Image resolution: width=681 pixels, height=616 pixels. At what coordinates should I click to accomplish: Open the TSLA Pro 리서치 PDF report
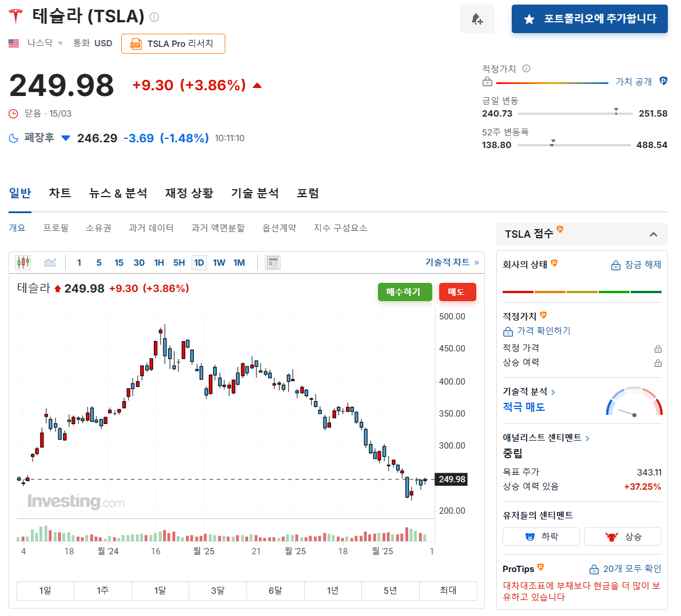[x=173, y=43]
